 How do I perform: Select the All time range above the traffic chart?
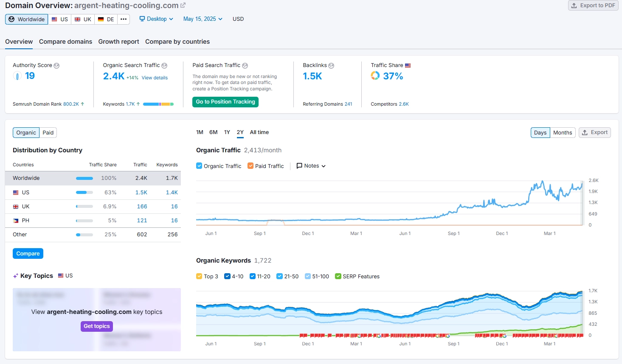(x=259, y=132)
